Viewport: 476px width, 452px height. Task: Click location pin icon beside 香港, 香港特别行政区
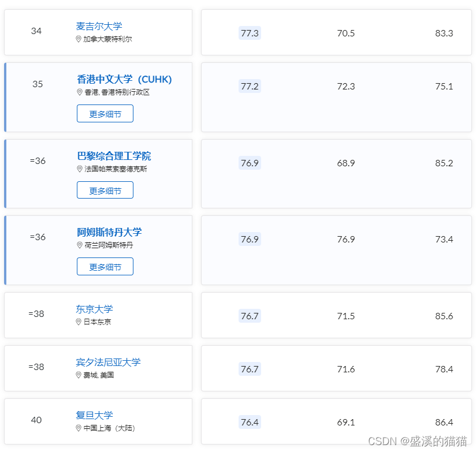tap(80, 92)
